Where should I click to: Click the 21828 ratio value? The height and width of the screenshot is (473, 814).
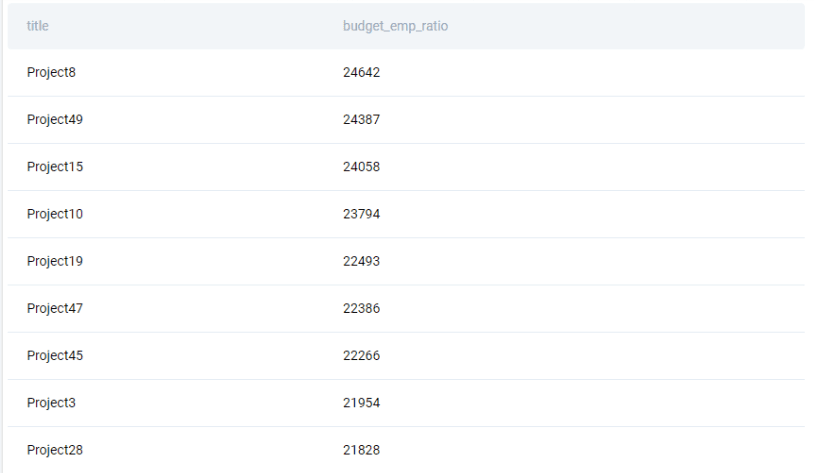(361, 449)
